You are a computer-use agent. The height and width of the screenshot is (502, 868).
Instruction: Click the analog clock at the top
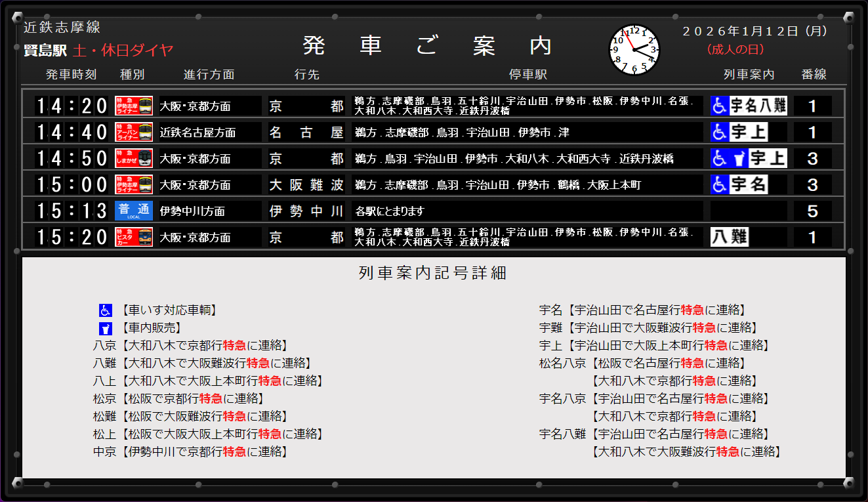click(634, 50)
